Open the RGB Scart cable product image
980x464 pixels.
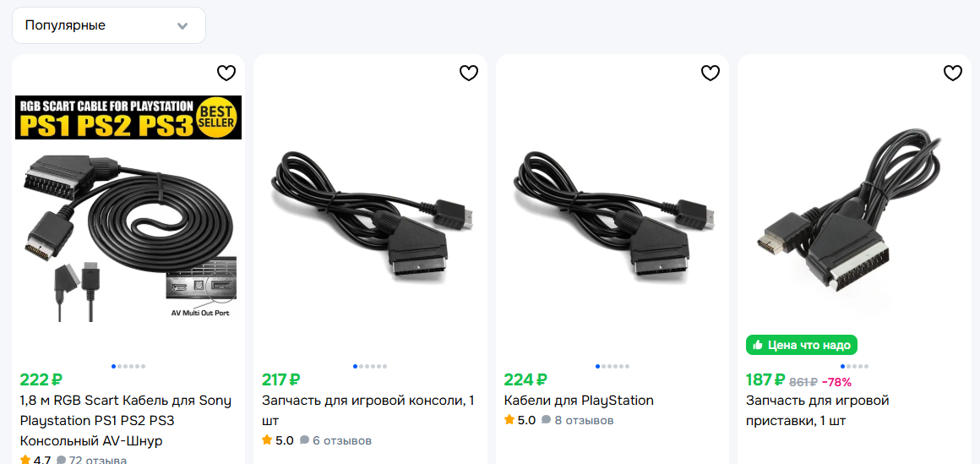[x=128, y=207]
